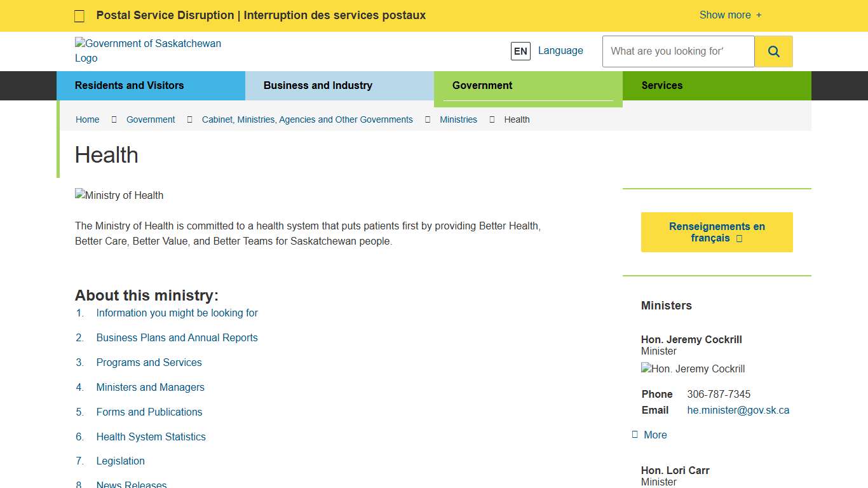Image resolution: width=868 pixels, height=488 pixels.
Task: Email the minister at he.minister@gov.sk.ca
Action: pos(738,410)
